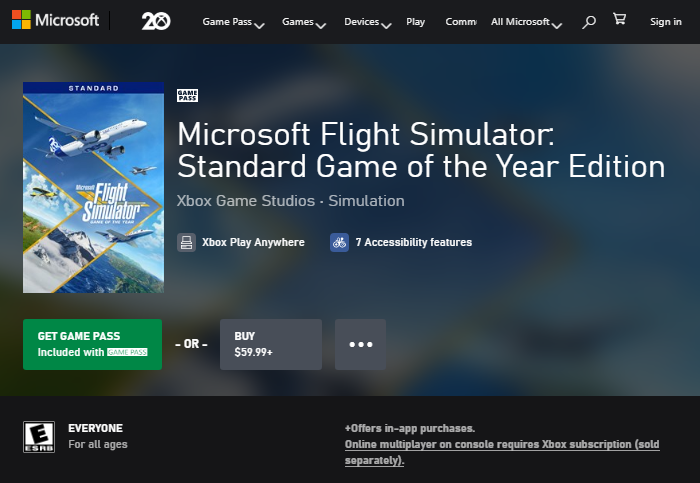Click the Accessibility features icon
This screenshot has width=700, height=483.
coord(339,242)
